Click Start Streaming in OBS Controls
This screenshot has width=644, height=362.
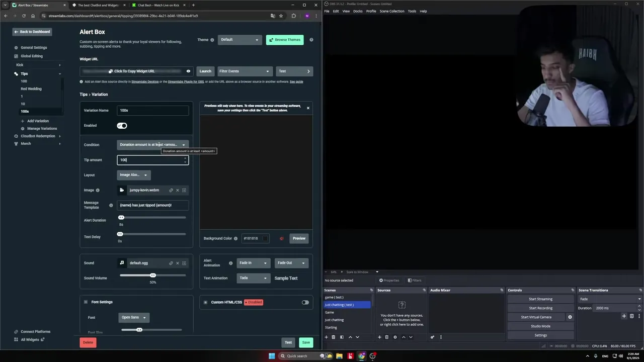click(540, 299)
